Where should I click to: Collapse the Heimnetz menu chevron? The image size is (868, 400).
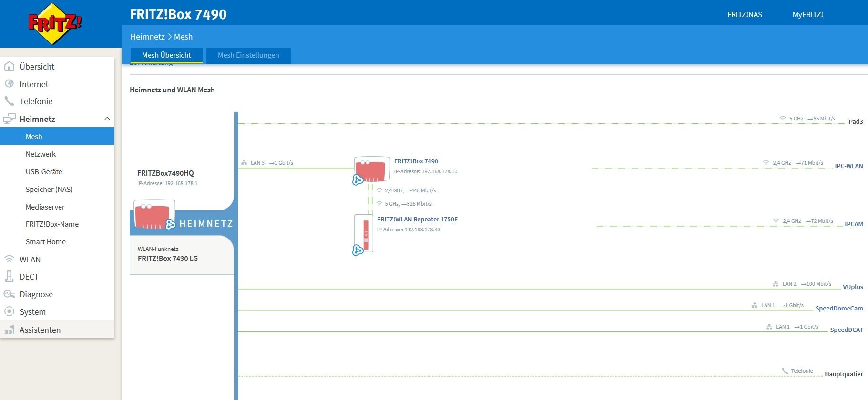(x=107, y=119)
